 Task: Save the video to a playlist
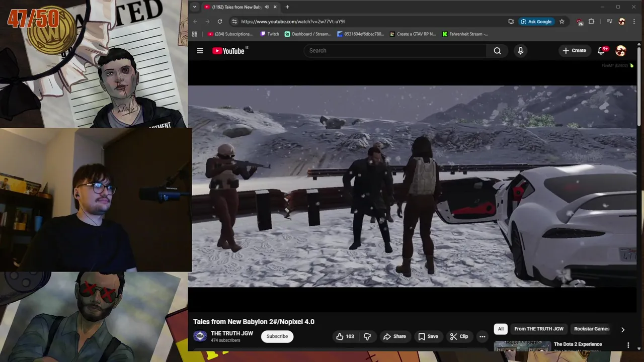[428, 336]
